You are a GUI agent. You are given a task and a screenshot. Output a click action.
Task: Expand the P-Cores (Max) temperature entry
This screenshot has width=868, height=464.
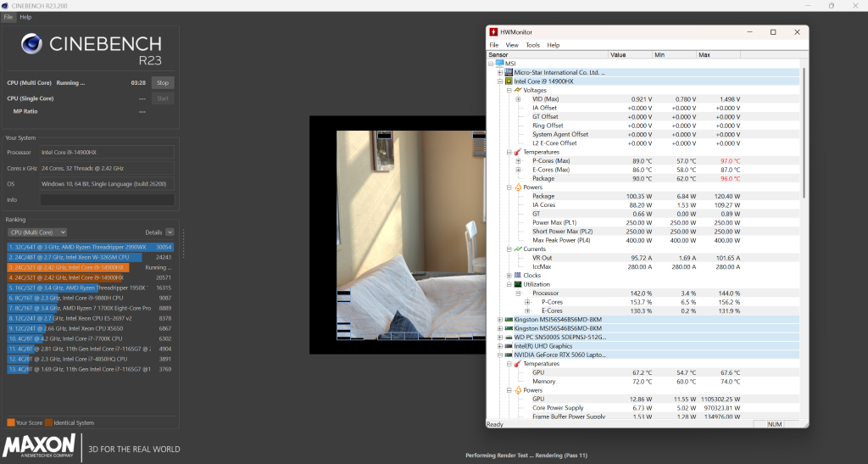tap(518, 160)
